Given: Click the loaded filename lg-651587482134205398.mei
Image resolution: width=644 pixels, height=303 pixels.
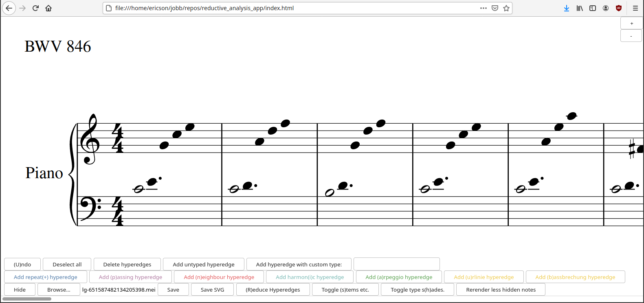Looking at the screenshot, I should tap(119, 290).
